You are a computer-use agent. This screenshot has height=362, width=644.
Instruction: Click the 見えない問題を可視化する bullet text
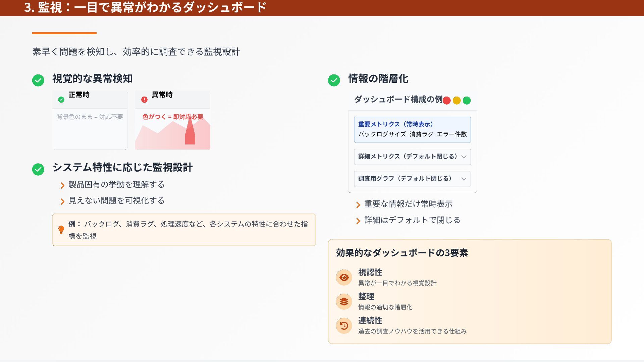coord(116,200)
